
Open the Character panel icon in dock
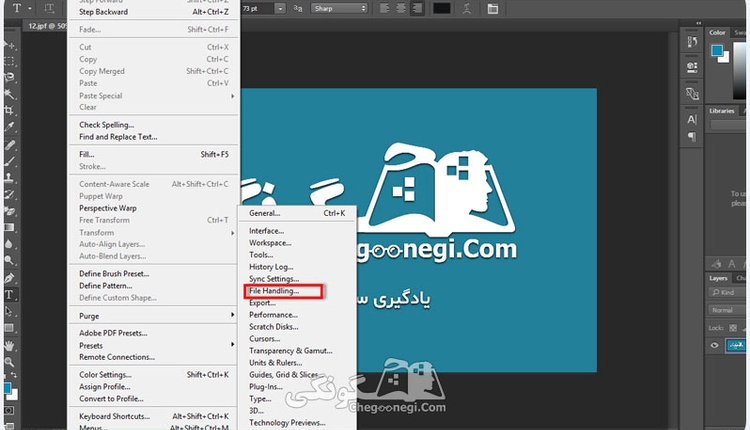pos(692,119)
